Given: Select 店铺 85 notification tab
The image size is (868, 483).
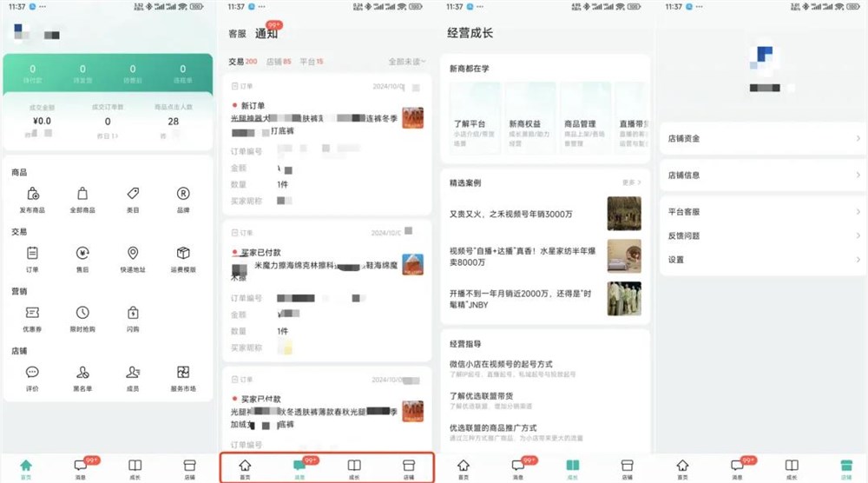Looking at the screenshot, I should coord(279,62).
